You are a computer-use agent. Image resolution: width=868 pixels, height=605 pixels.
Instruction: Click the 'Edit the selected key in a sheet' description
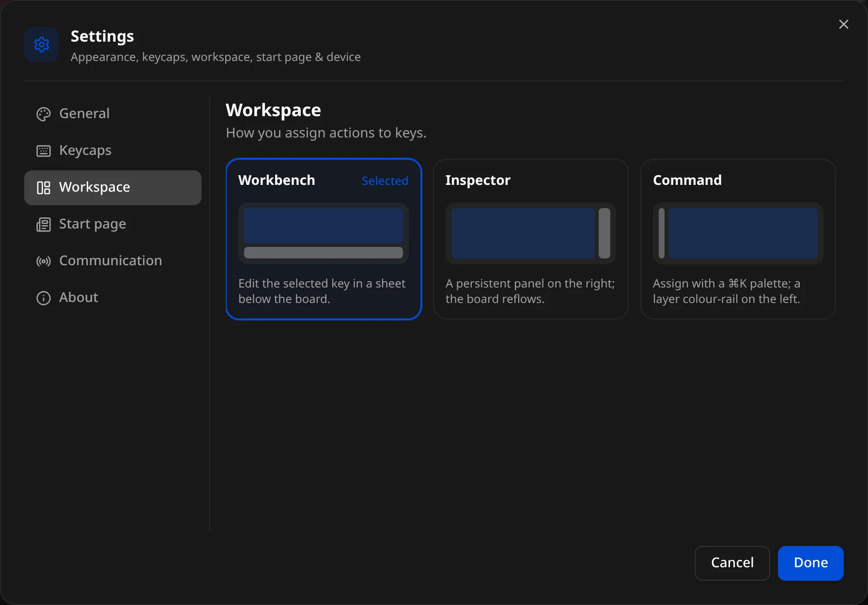tap(322, 291)
